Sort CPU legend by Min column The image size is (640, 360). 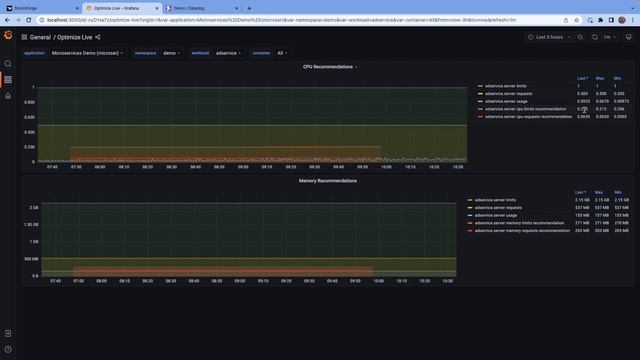[617, 78]
